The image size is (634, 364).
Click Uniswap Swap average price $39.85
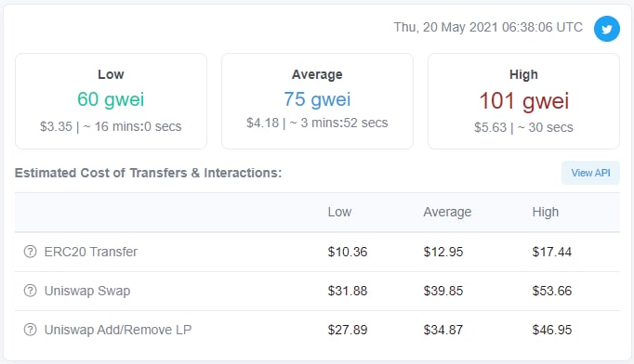443,291
